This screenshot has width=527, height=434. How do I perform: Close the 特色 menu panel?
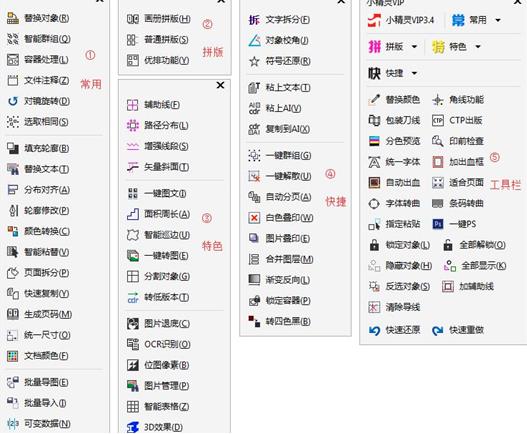click(220, 85)
